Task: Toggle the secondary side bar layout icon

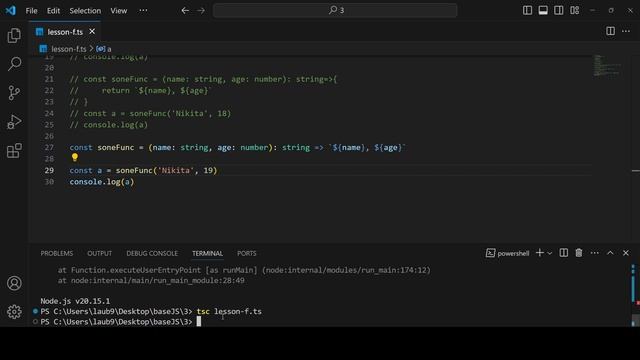Action: coord(559,10)
